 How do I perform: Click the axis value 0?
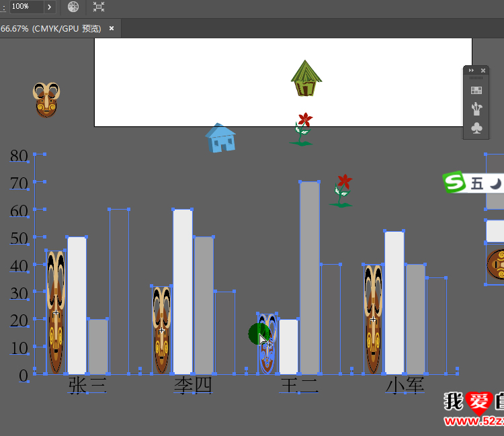point(24,376)
